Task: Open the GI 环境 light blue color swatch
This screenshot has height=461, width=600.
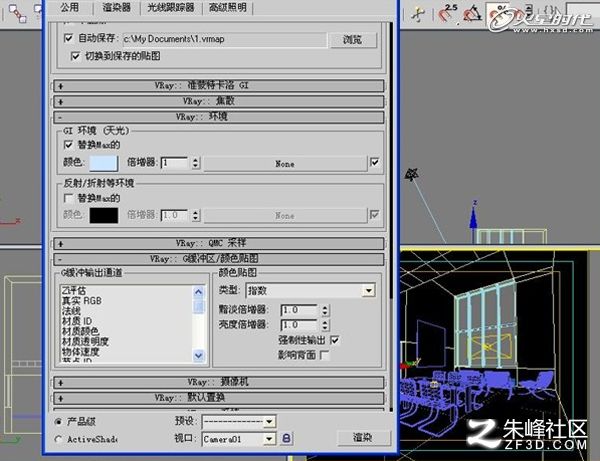Action: [x=104, y=163]
